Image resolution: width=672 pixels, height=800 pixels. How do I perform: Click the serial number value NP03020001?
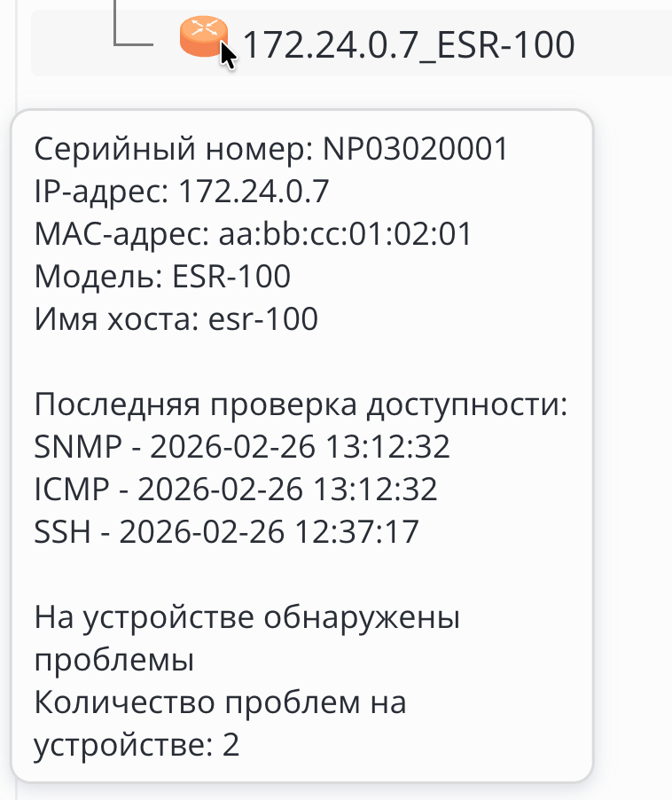(415, 149)
